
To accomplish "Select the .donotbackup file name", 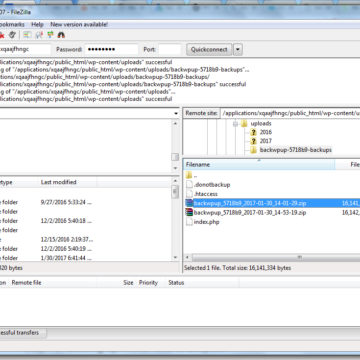I will pos(212,184).
